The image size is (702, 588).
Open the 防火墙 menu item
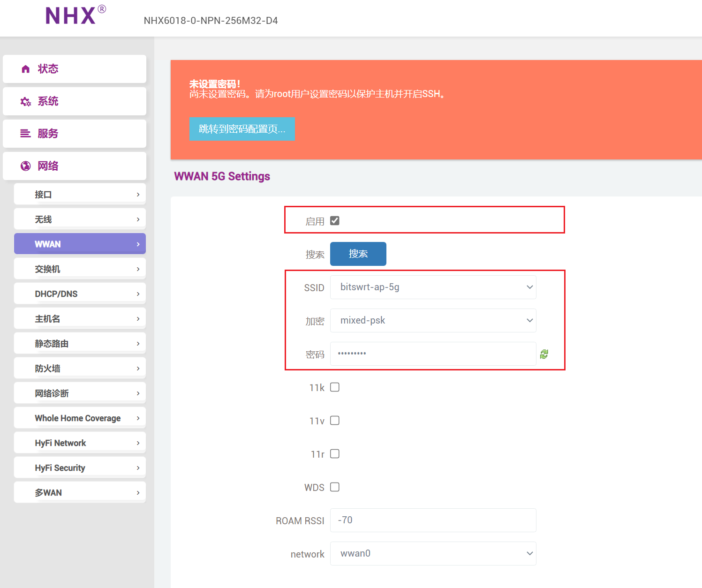80,369
